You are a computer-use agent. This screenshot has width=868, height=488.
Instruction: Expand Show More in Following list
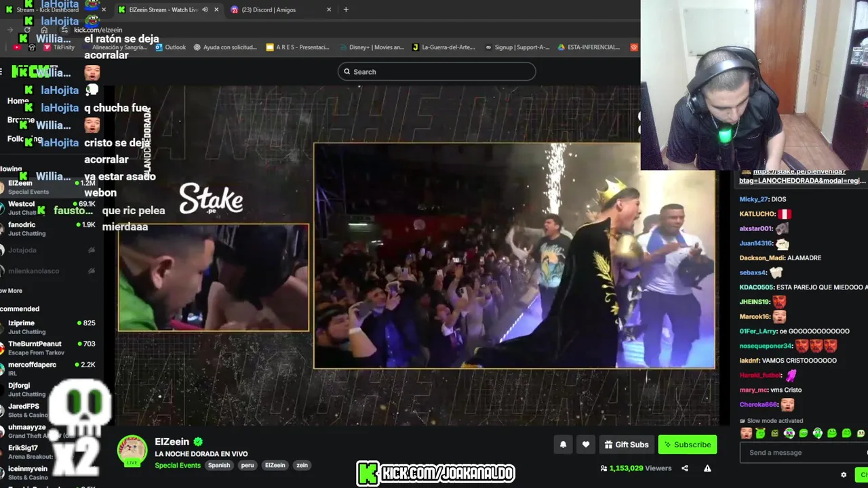click(x=11, y=291)
